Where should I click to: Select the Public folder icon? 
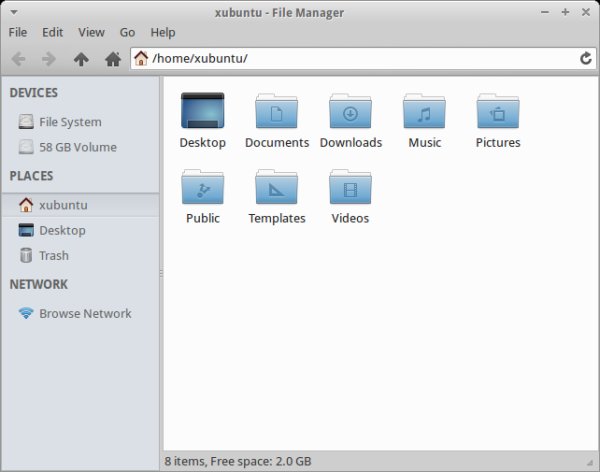tap(202, 187)
